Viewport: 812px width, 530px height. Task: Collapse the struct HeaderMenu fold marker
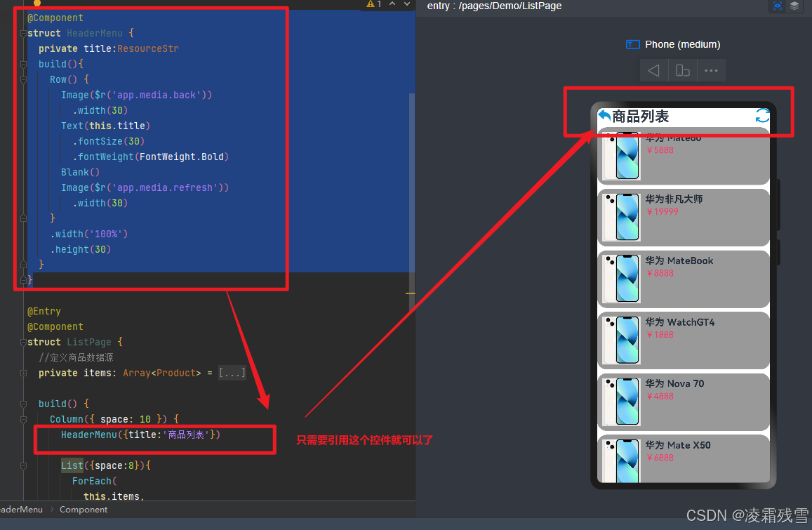tap(23, 34)
